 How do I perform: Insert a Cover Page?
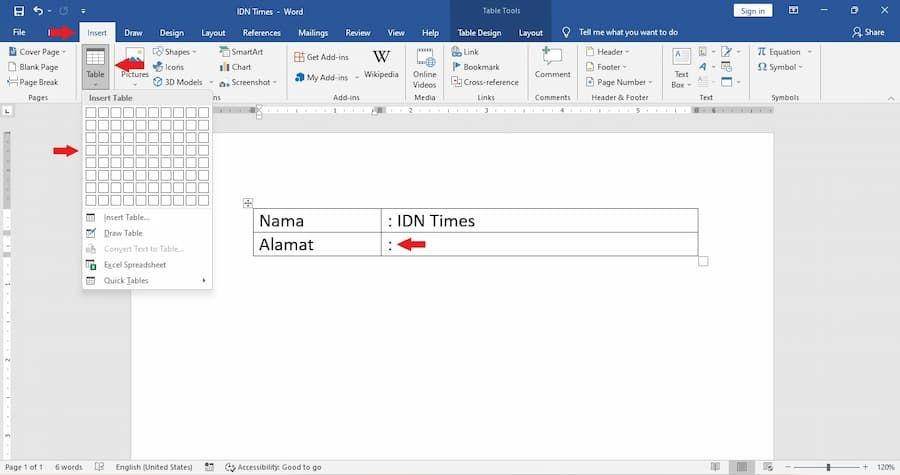point(37,52)
